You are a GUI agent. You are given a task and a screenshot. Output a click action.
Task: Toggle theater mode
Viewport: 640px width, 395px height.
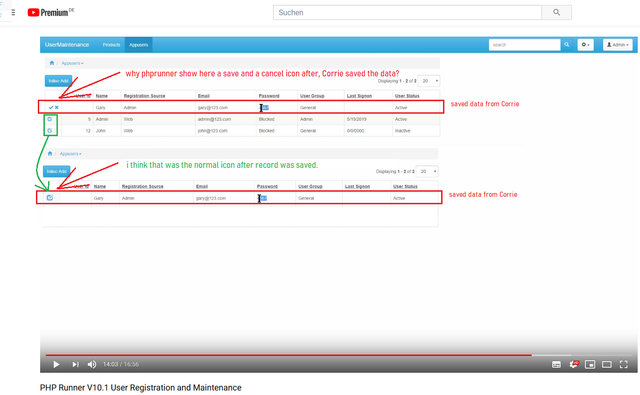607,364
